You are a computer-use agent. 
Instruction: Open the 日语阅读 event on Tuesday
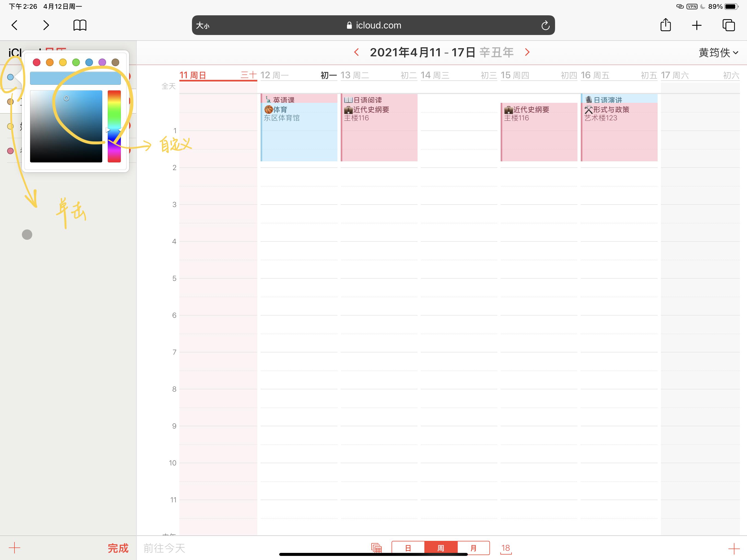(379, 99)
